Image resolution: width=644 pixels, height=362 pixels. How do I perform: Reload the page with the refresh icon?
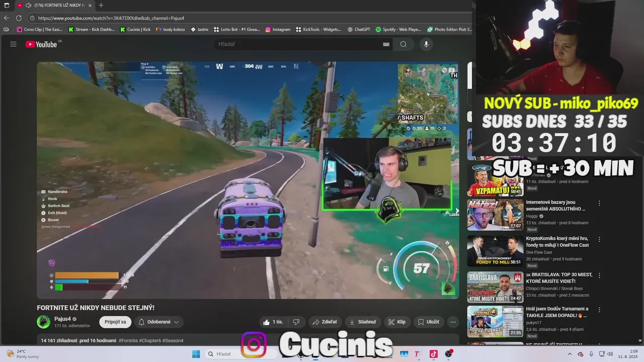point(19,18)
